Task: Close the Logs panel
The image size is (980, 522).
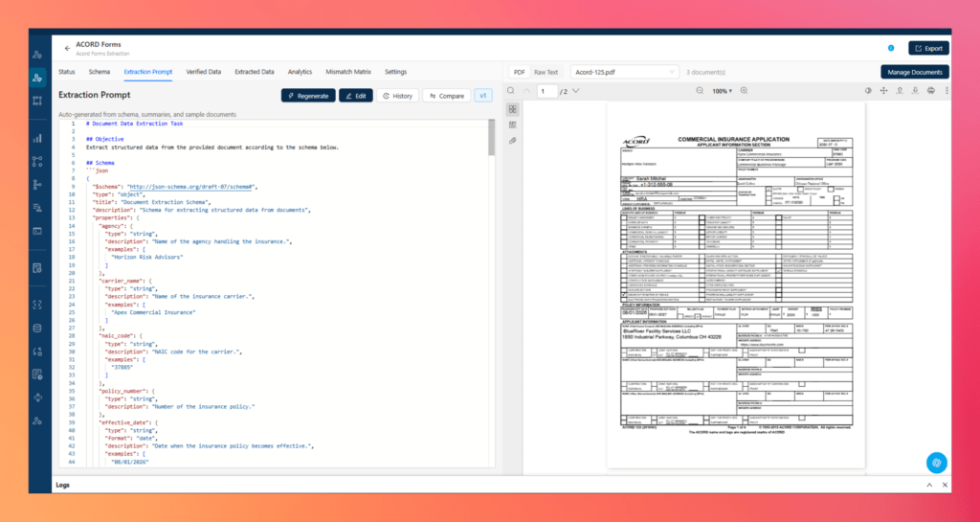Action: coord(945,485)
